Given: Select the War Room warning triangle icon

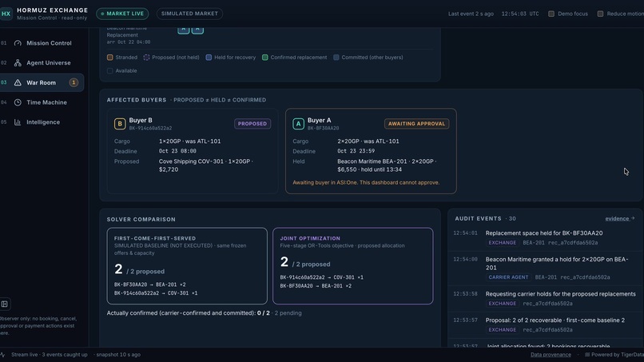Looking at the screenshot, I should [x=18, y=82].
